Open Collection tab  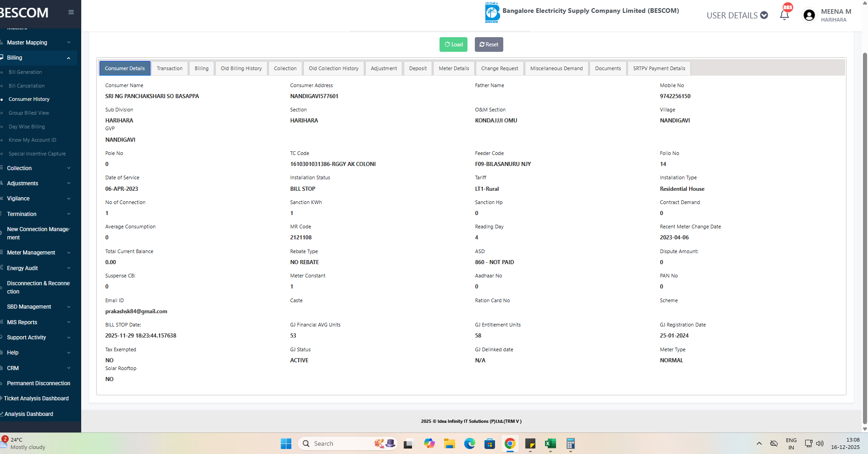[x=285, y=68]
